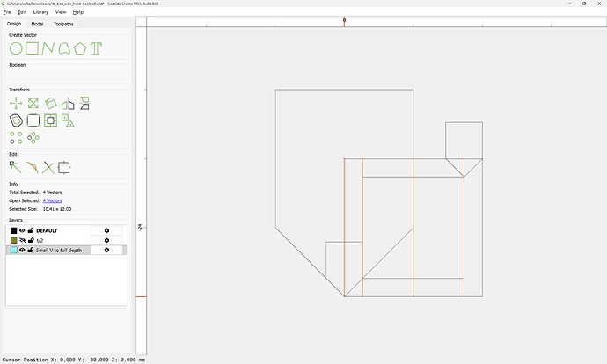Toggle lock on Small V to full depth layer
This screenshot has height=364, width=607.
point(31,250)
